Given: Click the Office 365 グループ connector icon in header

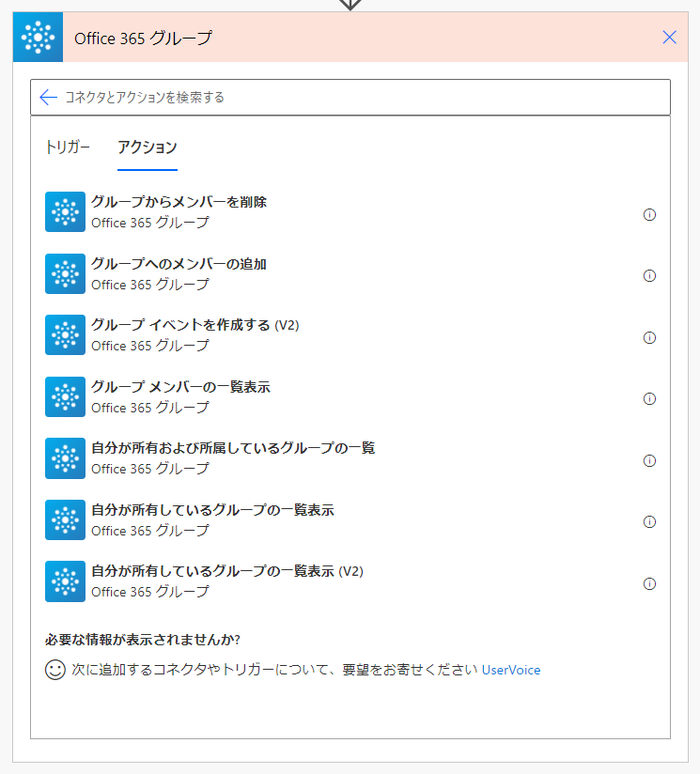Looking at the screenshot, I should click(38, 37).
